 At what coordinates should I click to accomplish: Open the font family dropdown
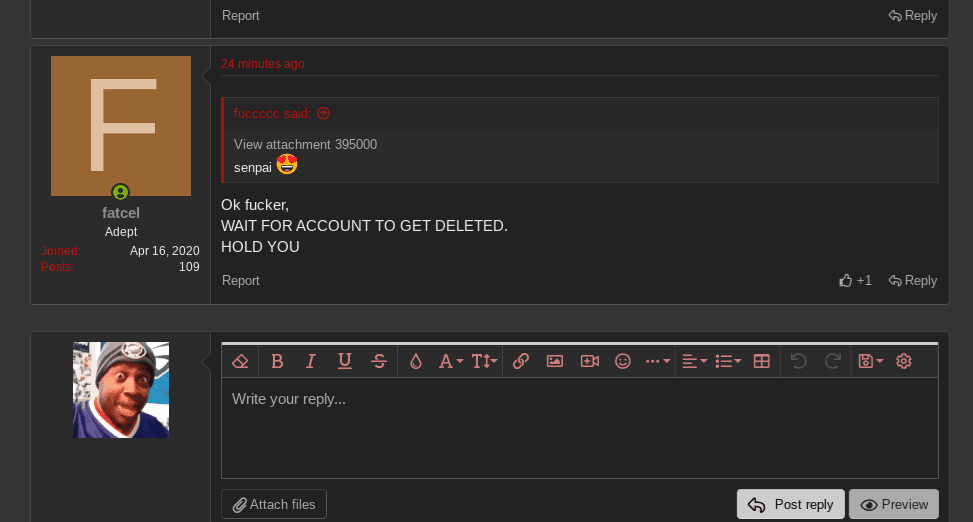[451, 362]
